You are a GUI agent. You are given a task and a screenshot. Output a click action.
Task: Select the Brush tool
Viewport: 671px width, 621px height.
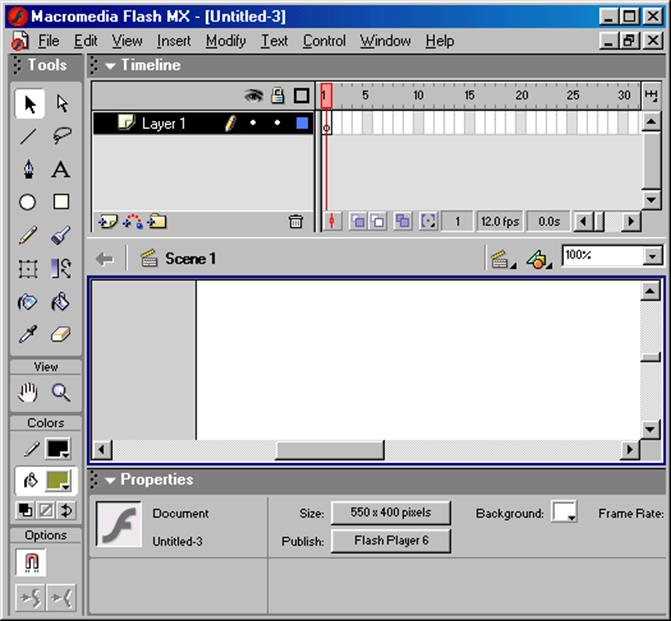(x=61, y=235)
